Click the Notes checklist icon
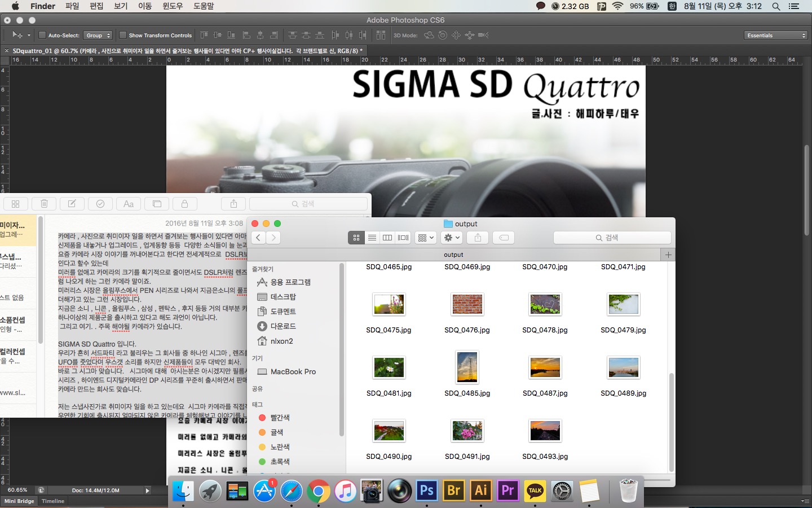This screenshot has height=508, width=812. (x=100, y=204)
